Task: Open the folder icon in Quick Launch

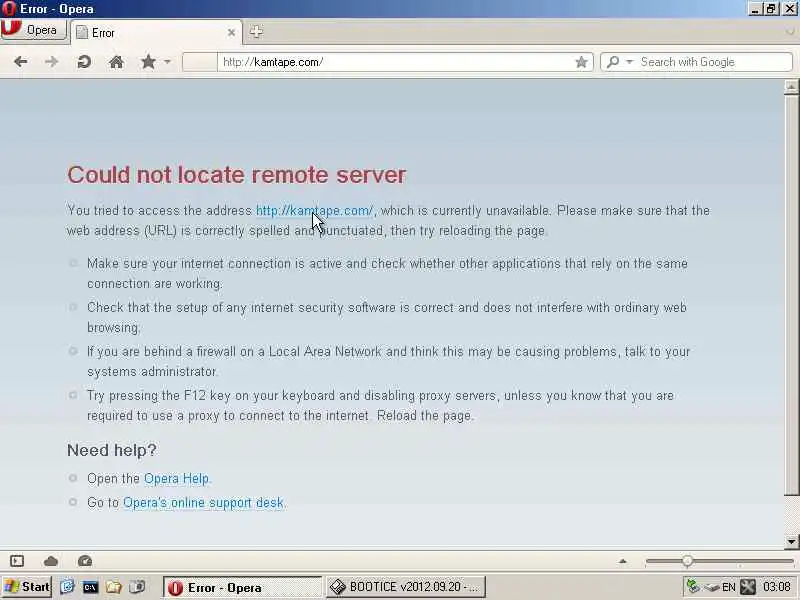Action: pos(114,587)
